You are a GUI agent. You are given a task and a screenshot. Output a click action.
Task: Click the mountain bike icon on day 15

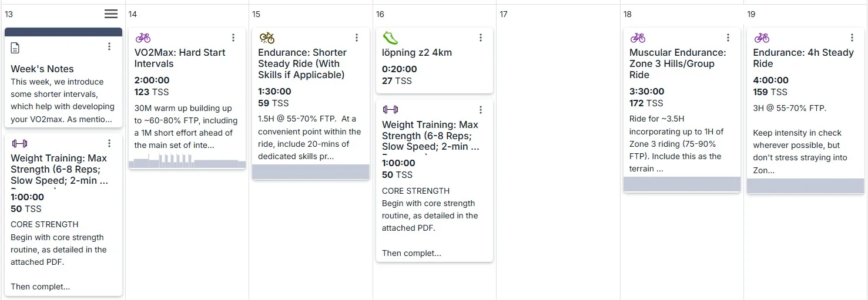point(267,38)
